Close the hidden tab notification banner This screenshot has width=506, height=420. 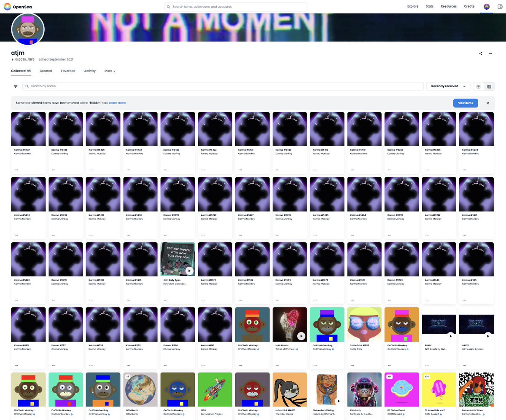[488, 103]
